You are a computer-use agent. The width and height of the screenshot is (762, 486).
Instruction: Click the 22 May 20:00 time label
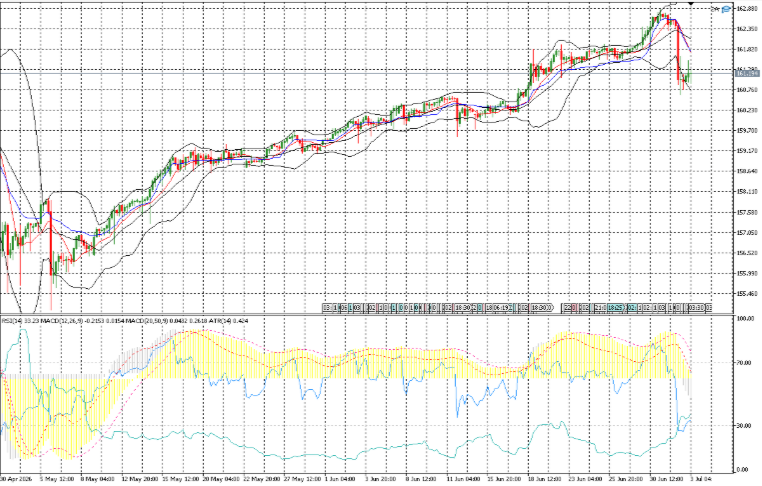coord(260,479)
